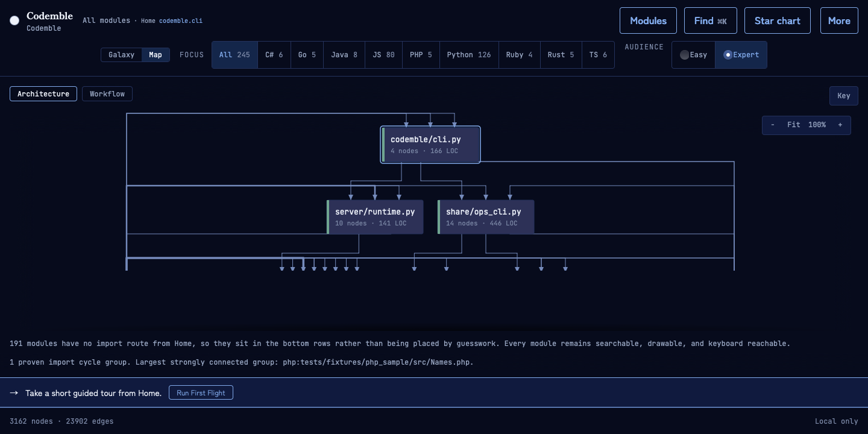Open the Modules panel

[x=648, y=20]
